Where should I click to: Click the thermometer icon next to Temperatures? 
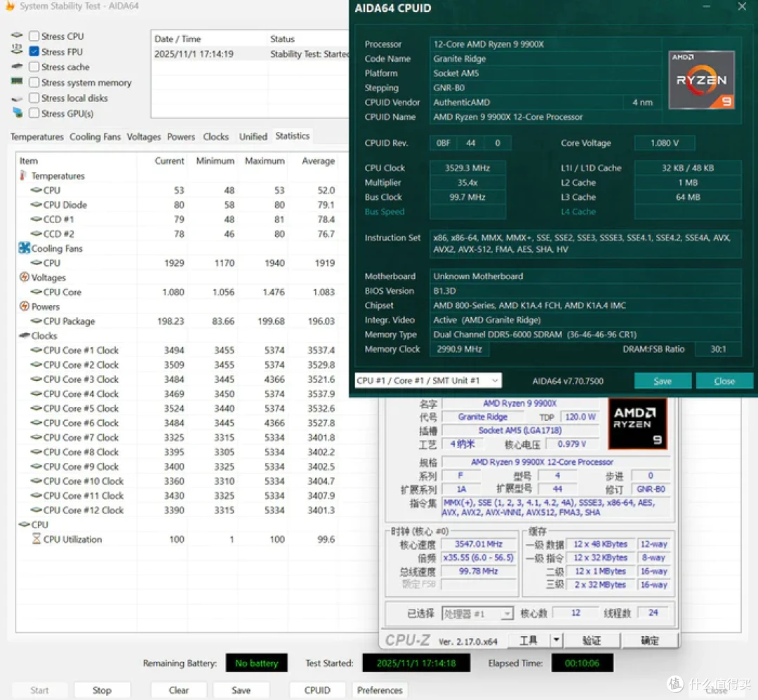[22, 175]
